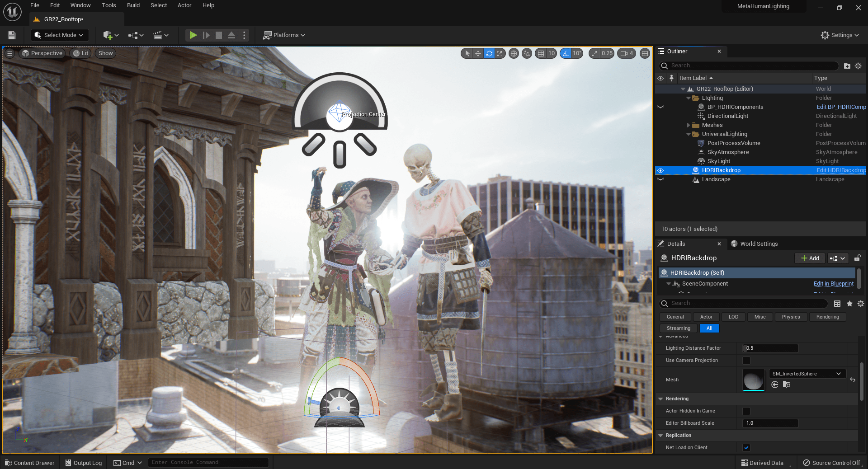The image size is (868, 469).
Task: Toggle rotation angle snapping icon
Action: pyautogui.click(x=566, y=53)
